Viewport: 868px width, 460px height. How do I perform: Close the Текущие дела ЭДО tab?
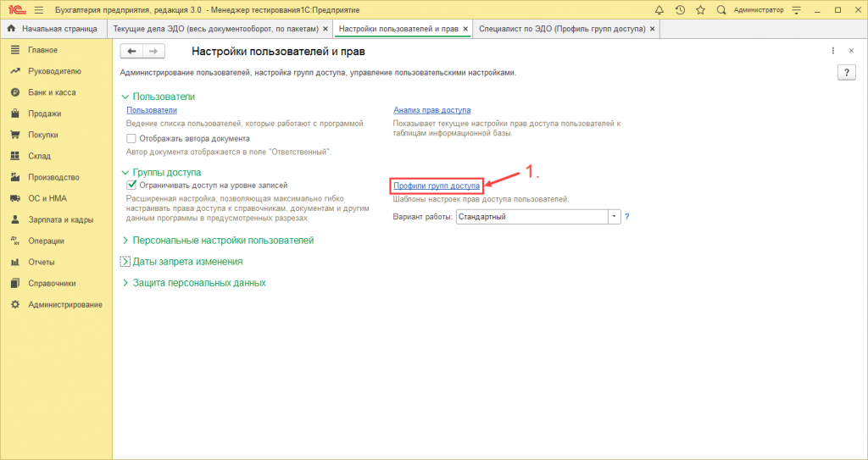(x=325, y=29)
